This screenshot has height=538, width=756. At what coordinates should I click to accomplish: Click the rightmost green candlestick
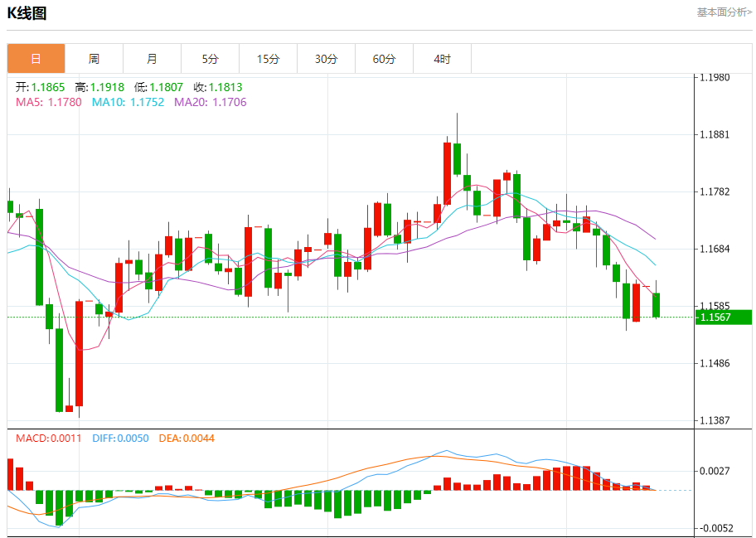click(657, 304)
